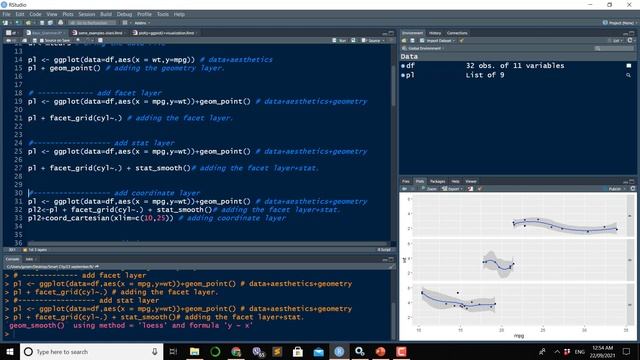
Task: Open df in data viewer table icon
Action: coord(629,66)
